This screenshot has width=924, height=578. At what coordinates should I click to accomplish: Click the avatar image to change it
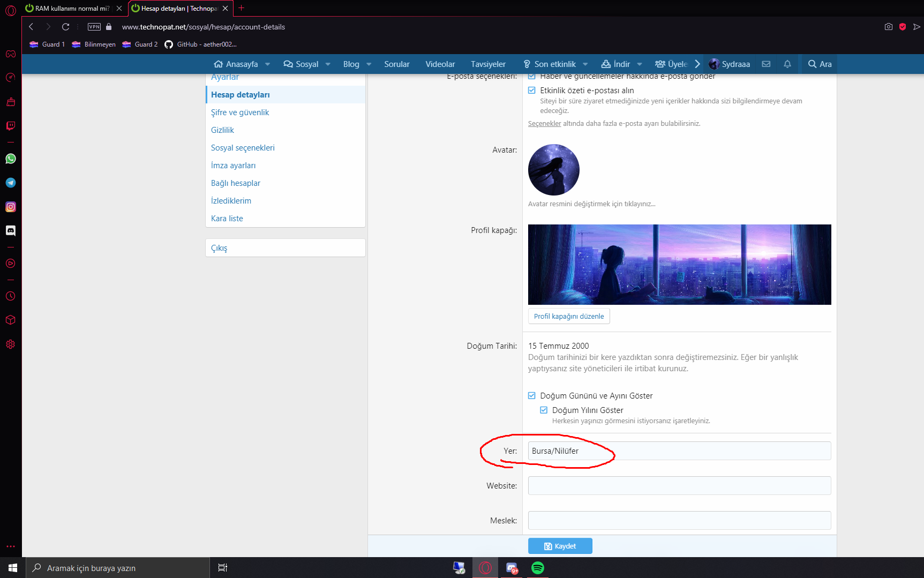point(554,170)
